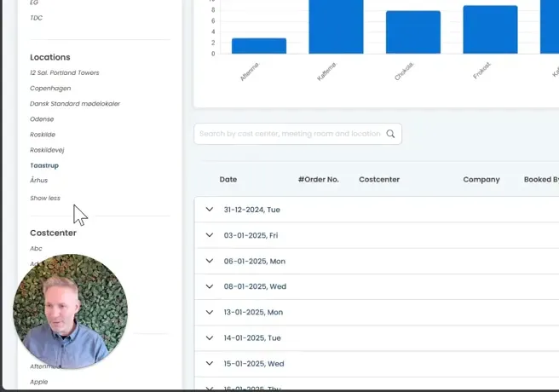This screenshot has height=392, width=559.
Task: Collapse locations with Show less
Action: pos(45,198)
